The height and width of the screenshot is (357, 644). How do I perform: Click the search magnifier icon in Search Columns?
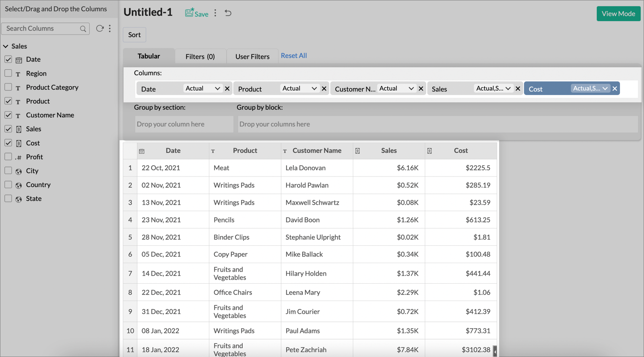pyautogui.click(x=83, y=29)
